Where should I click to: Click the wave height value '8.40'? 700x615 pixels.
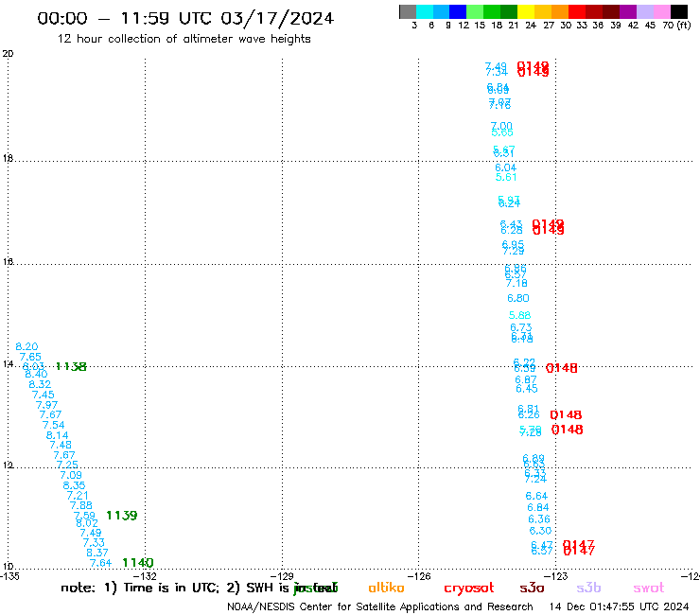tap(36, 375)
